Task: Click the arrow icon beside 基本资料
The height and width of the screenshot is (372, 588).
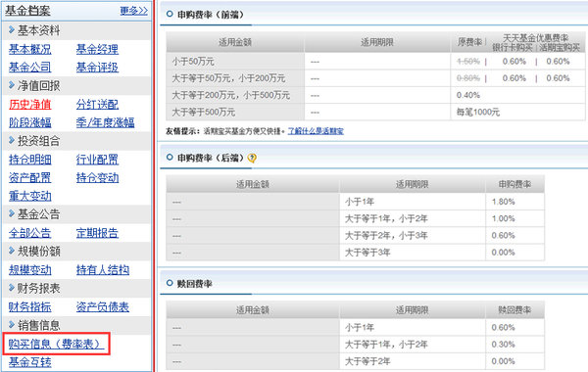Action: pos(11,29)
